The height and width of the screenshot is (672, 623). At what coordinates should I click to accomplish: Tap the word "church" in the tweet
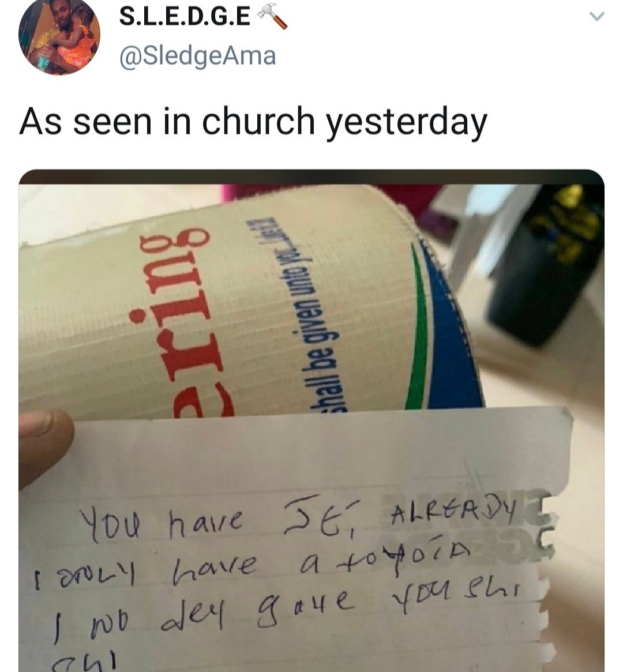(x=258, y=121)
